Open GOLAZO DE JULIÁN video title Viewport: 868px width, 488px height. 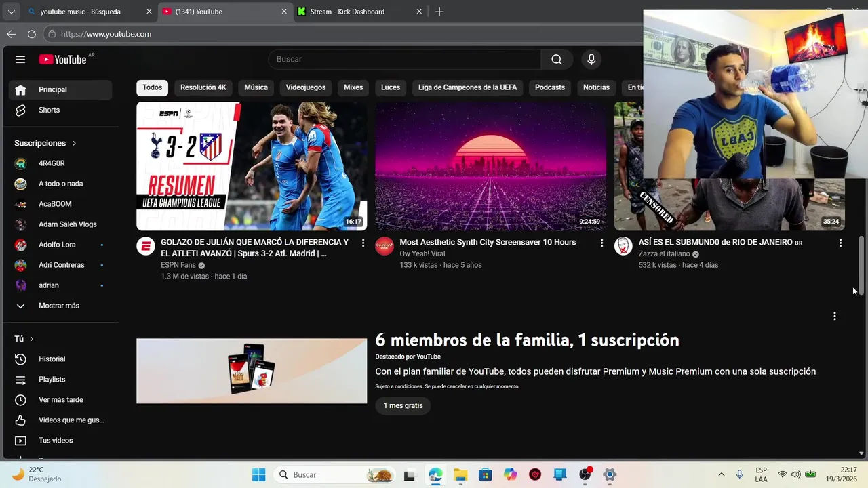point(254,247)
